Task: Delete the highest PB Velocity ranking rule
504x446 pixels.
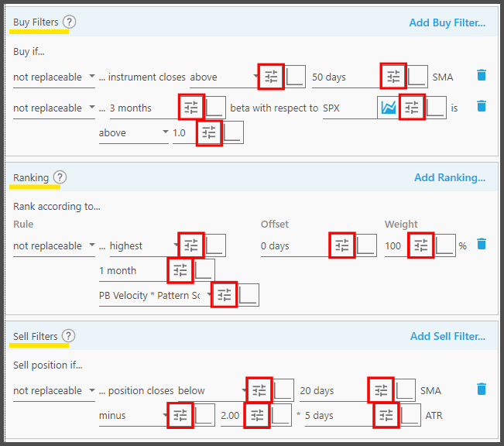Action: 482,244
